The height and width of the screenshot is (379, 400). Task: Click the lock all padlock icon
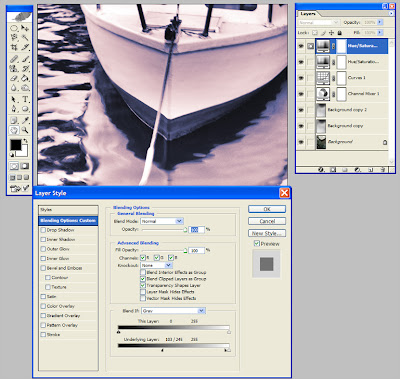point(339,33)
